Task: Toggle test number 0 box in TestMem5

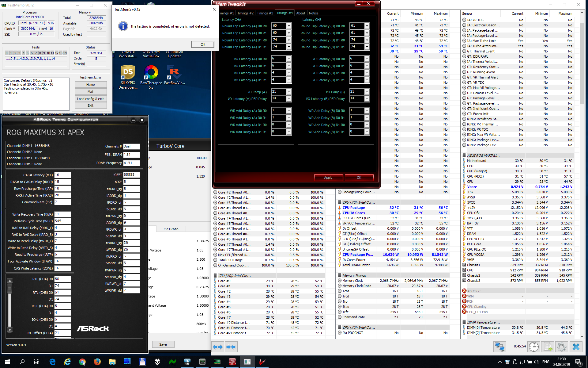Action: 7,53
